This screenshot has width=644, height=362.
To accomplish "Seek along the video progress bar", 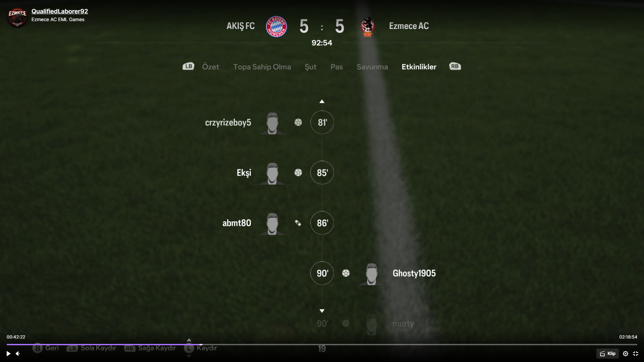I will (322, 344).
